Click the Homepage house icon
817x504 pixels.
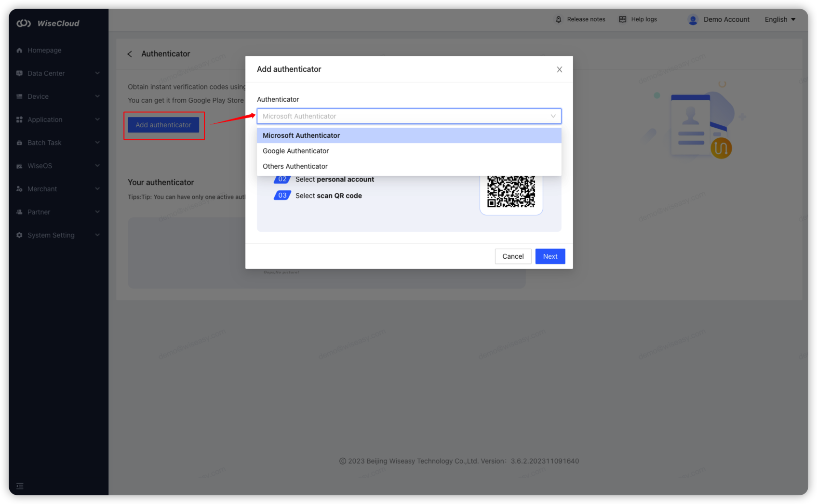(x=19, y=50)
